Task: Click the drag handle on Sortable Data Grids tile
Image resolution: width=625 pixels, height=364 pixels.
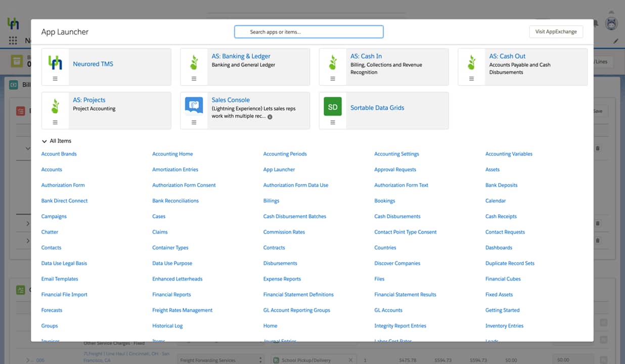Action: click(333, 122)
